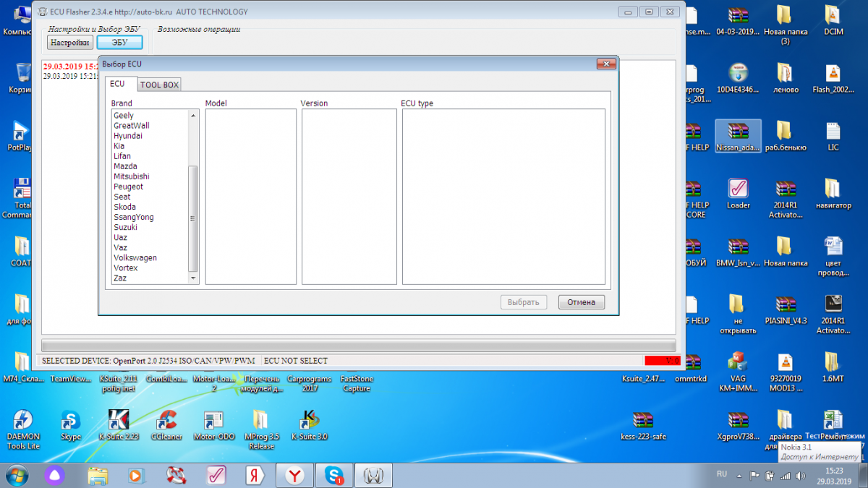Launch the Skype desktop shortcut
Image resolution: width=868 pixels, height=488 pixels.
tap(71, 425)
